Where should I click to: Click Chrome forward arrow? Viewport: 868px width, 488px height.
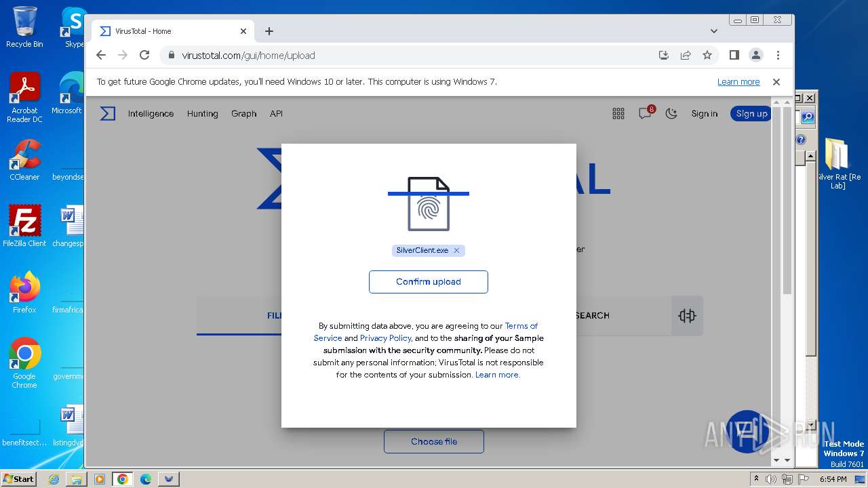pyautogui.click(x=123, y=55)
